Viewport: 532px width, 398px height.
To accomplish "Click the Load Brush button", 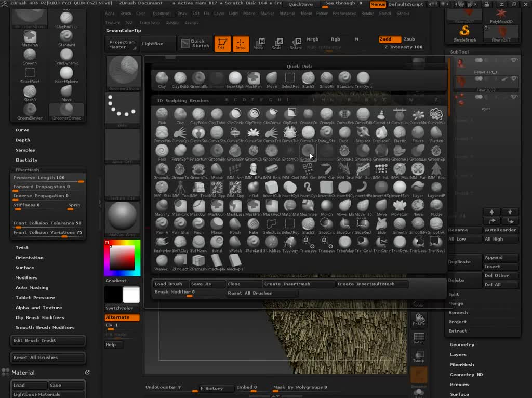I will click(x=170, y=284).
